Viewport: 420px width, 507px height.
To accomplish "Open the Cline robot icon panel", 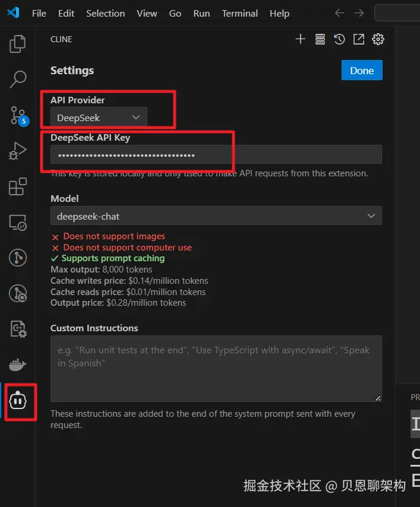I will [18, 401].
